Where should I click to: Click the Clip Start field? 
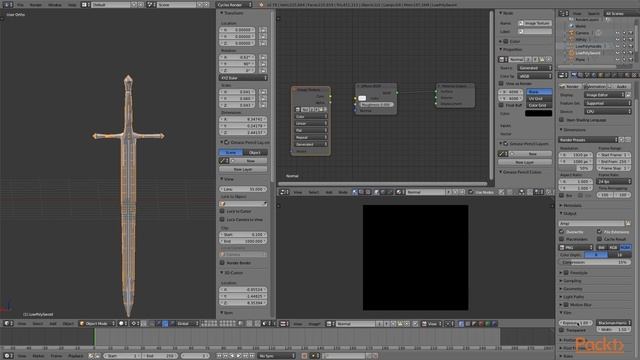pyautogui.click(x=243, y=235)
